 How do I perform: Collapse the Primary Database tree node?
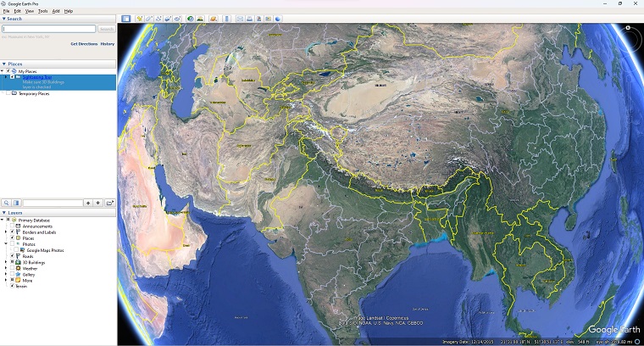tap(3, 220)
